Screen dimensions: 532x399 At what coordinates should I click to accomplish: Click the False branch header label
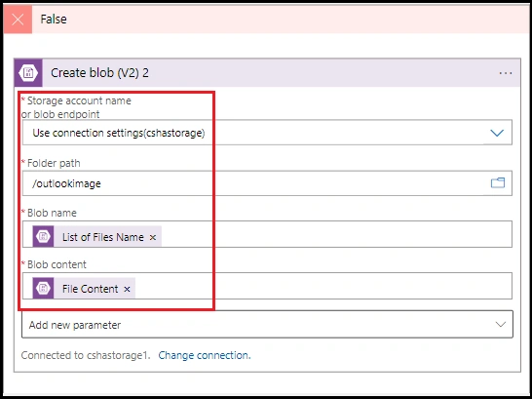click(54, 19)
